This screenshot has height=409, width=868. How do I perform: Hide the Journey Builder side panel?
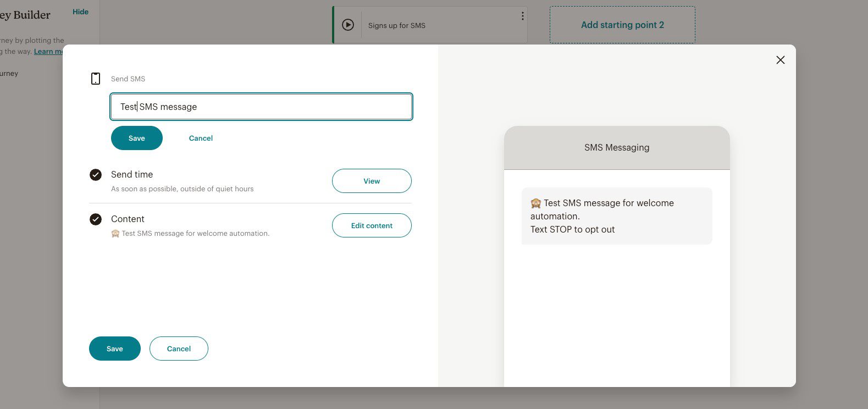[x=80, y=12]
